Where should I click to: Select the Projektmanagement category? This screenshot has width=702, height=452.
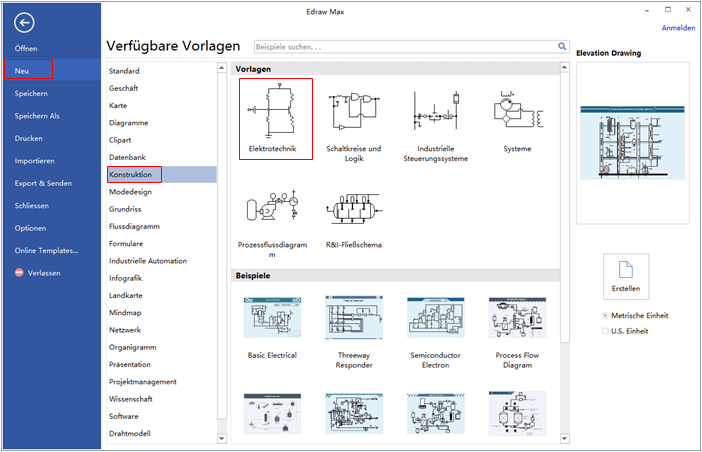tap(143, 382)
